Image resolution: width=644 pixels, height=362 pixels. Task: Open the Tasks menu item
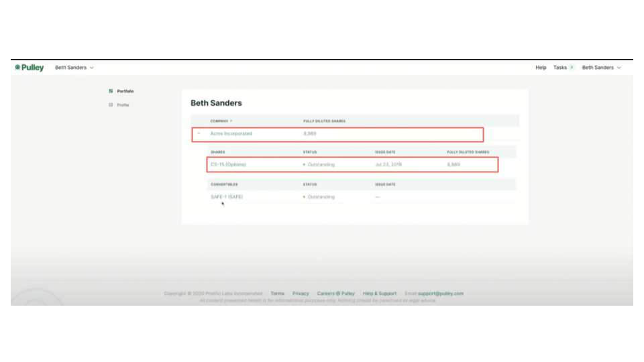coord(559,68)
